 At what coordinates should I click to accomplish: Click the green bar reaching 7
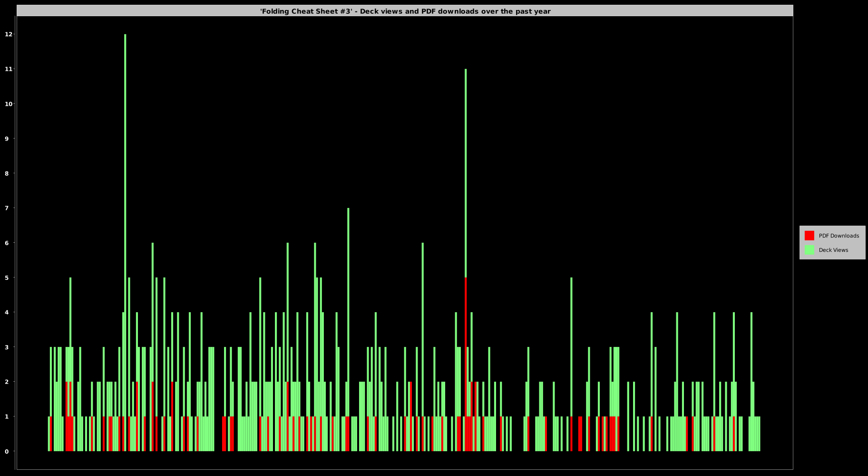coord(348,312)
